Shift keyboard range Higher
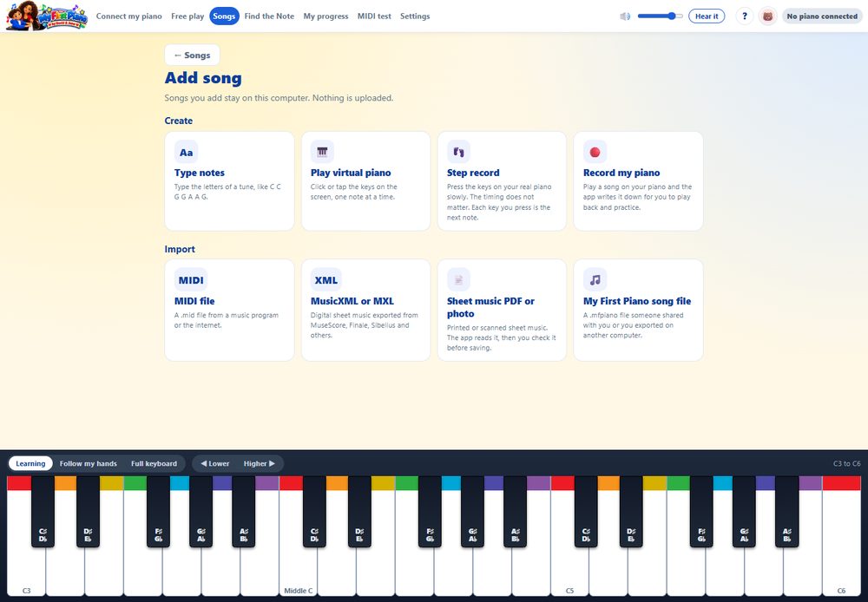868x602 pixels. click(x=259, y=464)
